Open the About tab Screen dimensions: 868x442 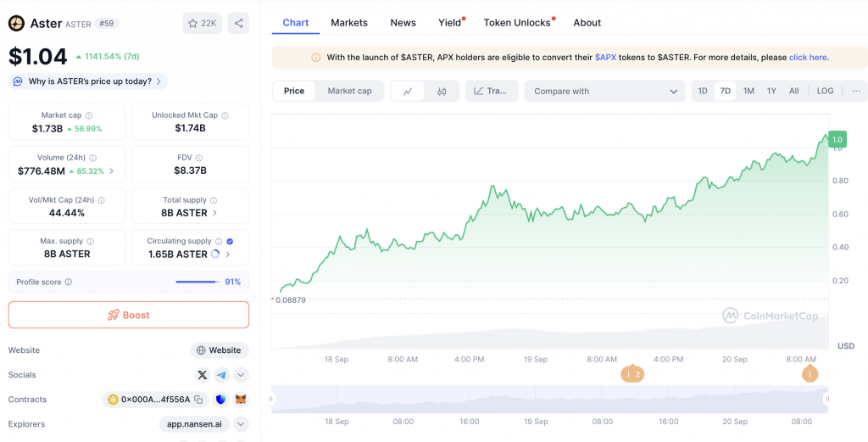point(587,23)
